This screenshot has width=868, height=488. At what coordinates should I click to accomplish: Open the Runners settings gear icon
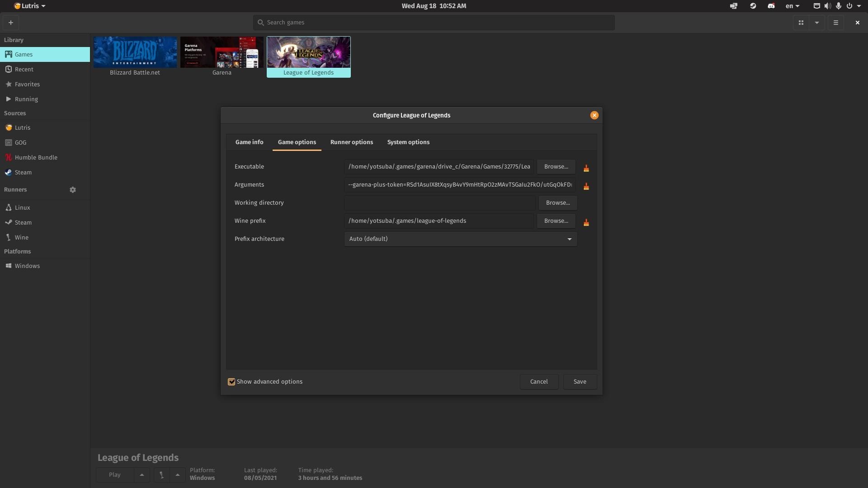(x=73, y=190)
